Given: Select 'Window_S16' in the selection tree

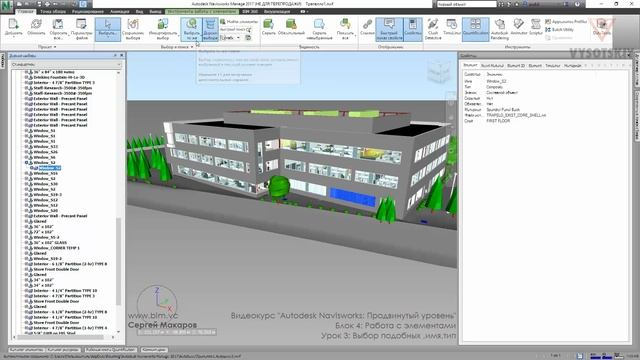Looking at the screenshot, I should point(45,173).
